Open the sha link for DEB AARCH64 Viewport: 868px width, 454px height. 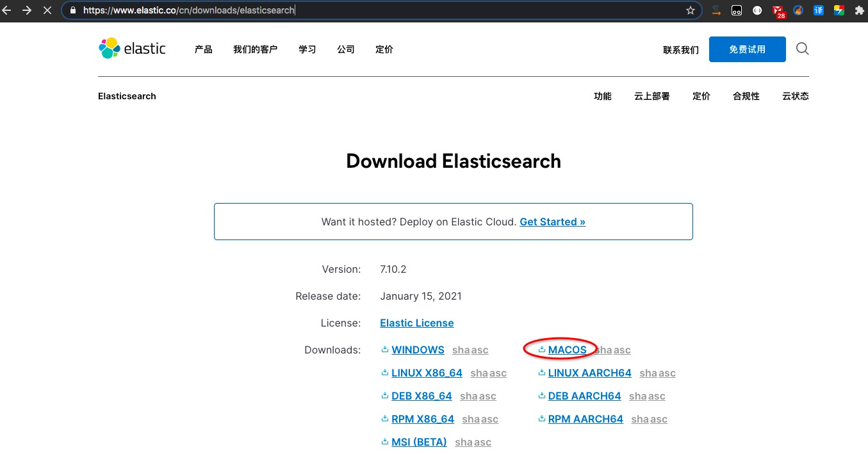[x=638, y=396]
